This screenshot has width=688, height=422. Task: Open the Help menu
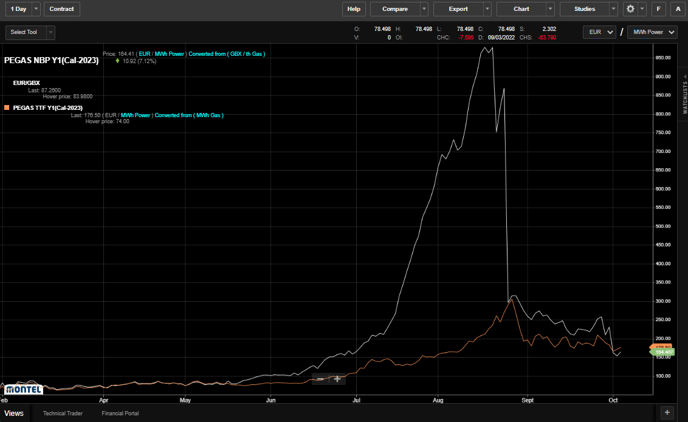[354, 9]
